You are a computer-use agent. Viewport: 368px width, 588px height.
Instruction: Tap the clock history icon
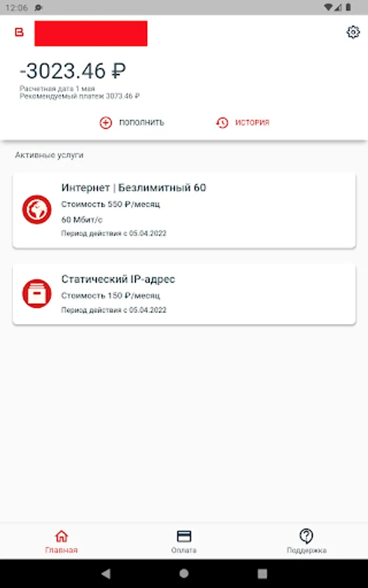222,123
